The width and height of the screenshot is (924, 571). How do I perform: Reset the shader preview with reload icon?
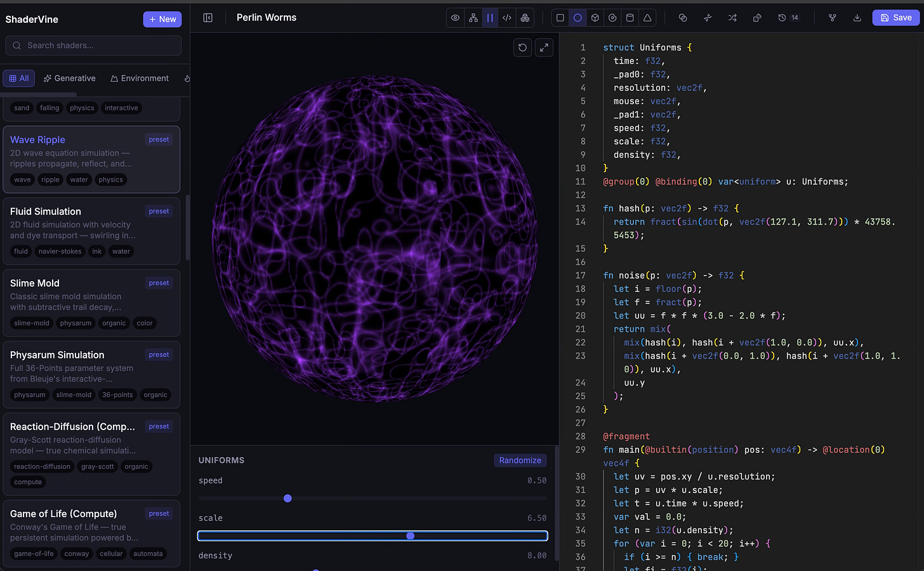522,48
